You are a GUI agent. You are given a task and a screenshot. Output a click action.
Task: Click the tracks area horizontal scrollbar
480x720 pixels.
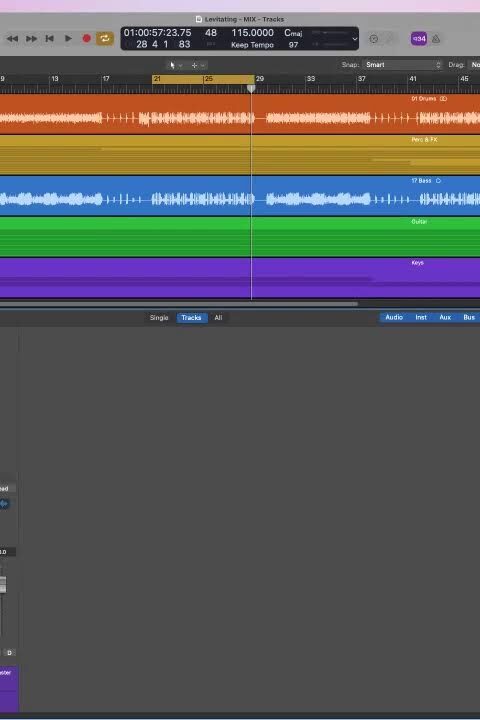tap(178, 304)
